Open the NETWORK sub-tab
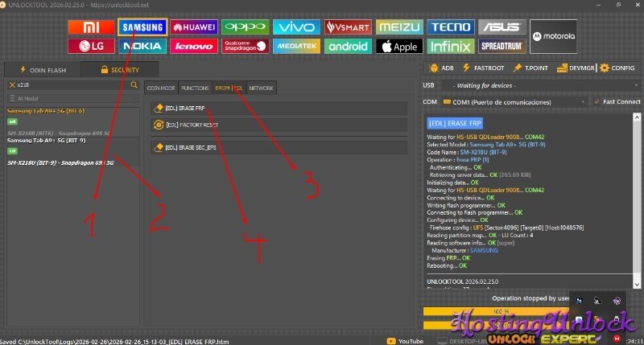The image size is (644, 345). click(x=261, y=88)
